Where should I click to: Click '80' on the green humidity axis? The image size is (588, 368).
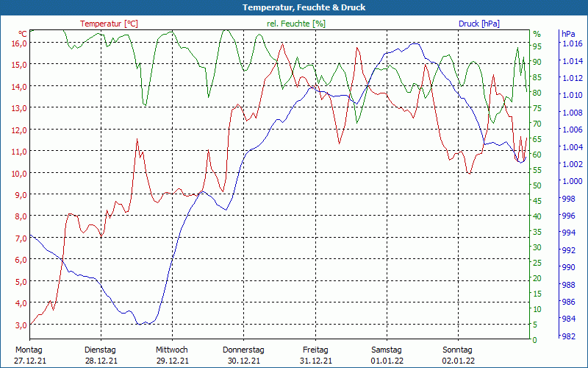[537, 93]
